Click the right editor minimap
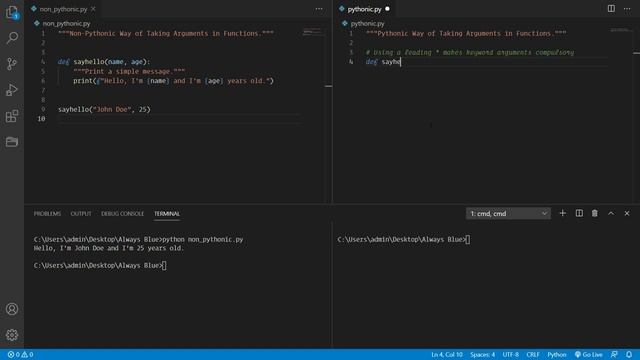Screen dimensions: 640x360 pos(620,30)
